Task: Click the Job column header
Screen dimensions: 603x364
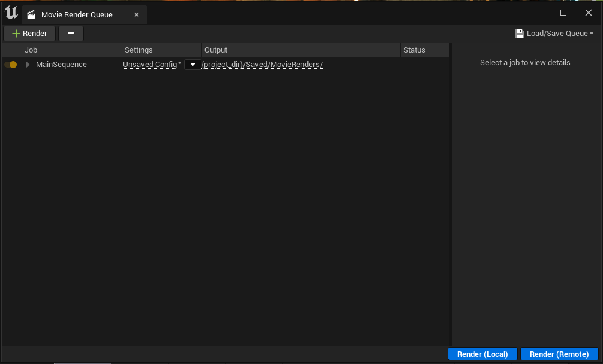Action: point(72,50)
